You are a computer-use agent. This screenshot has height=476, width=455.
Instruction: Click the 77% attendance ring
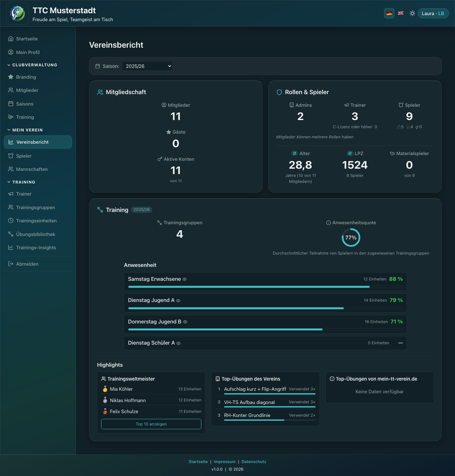pos(351,238)
